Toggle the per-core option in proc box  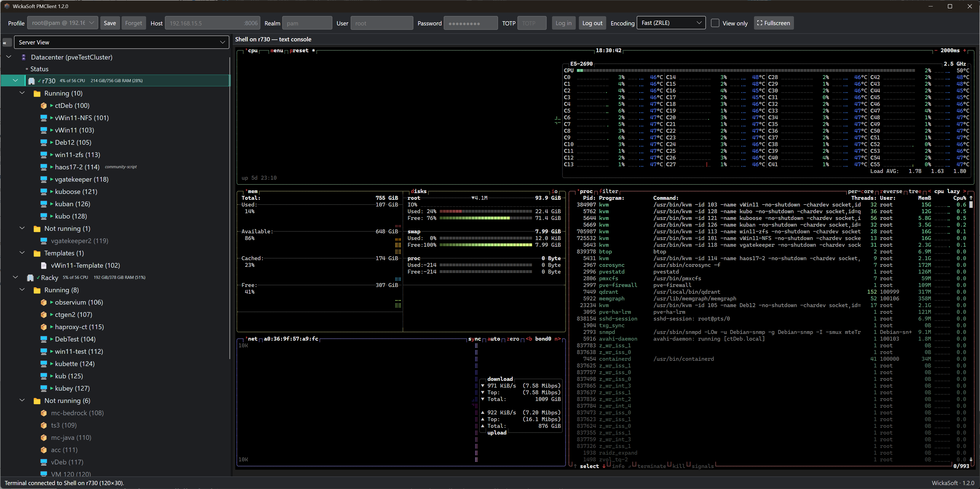860,191
